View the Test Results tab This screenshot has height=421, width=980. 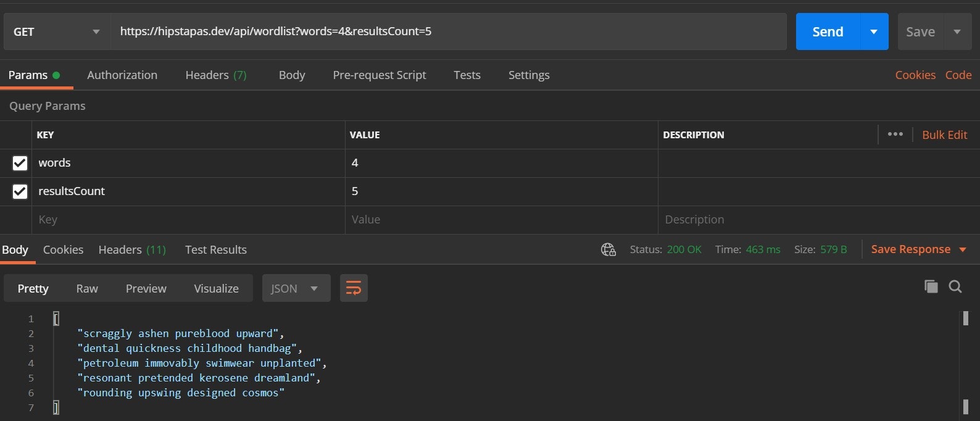[216, 249]
